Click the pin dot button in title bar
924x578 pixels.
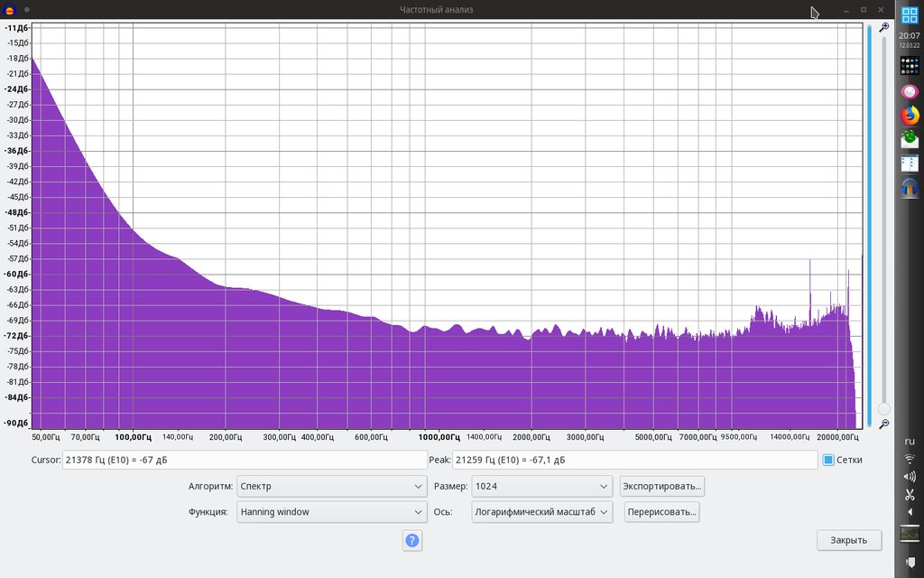point(27,9)
